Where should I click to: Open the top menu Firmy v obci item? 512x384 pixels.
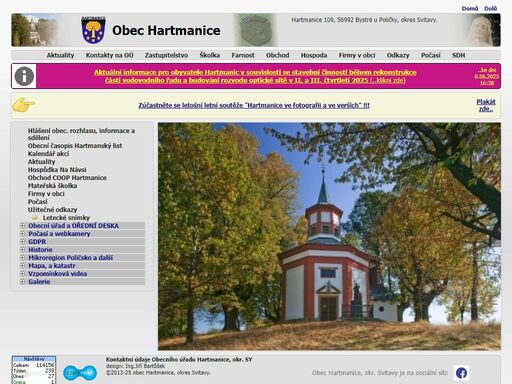tap(357, 55)
